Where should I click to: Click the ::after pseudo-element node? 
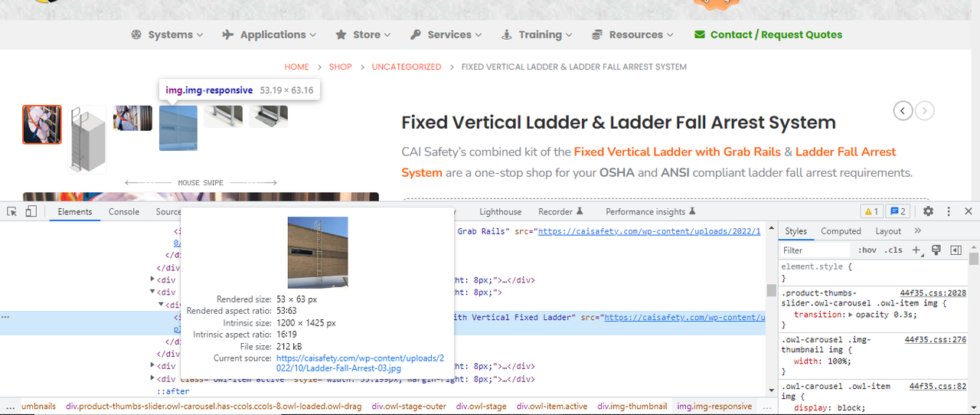pyautogui.click(x=173, y=391)
